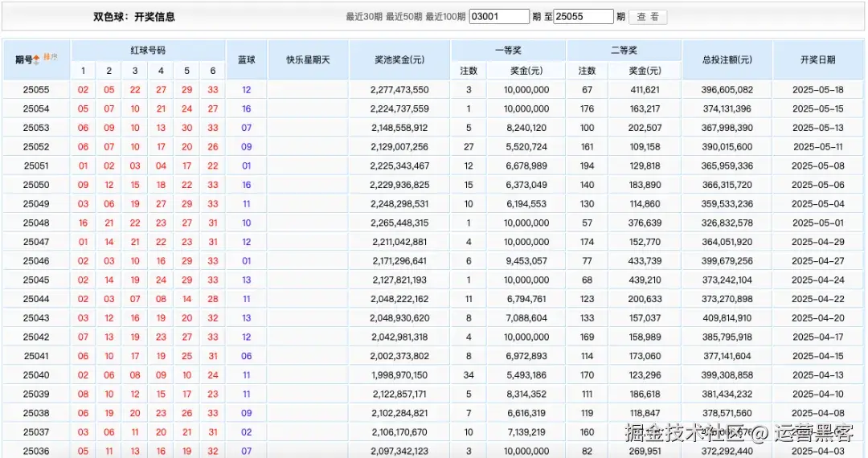Click the draw date 2025-04-13
Screen dimensions: 868x458
pos(817,375)
